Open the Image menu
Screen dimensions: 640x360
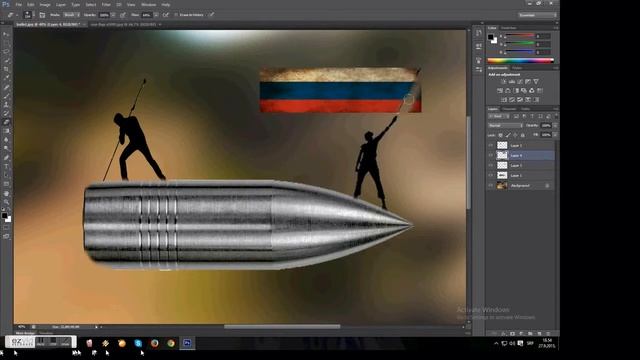(x=45, y=5)
